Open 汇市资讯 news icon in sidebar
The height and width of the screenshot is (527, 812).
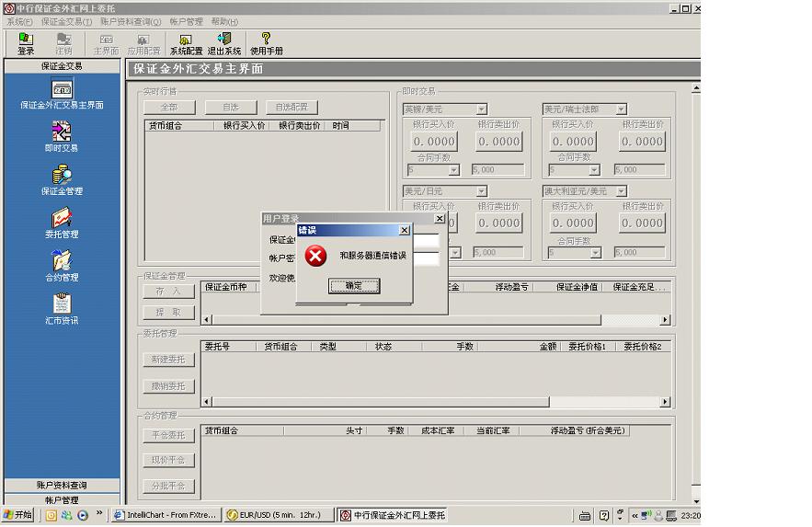coord(62,307)
